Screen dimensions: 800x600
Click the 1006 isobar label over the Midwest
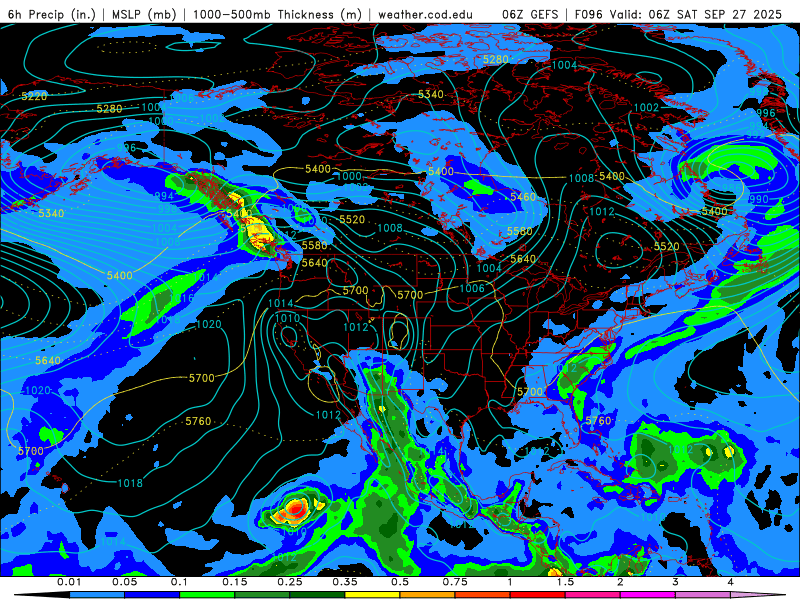tap(472, 288)
